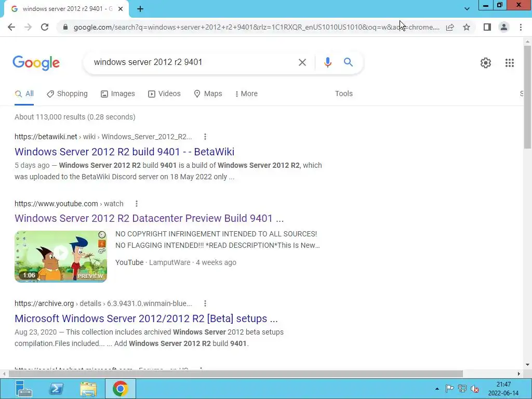Click the horizontal scrollbar thumb
The image size is (532, 399).
pos(236,374)
